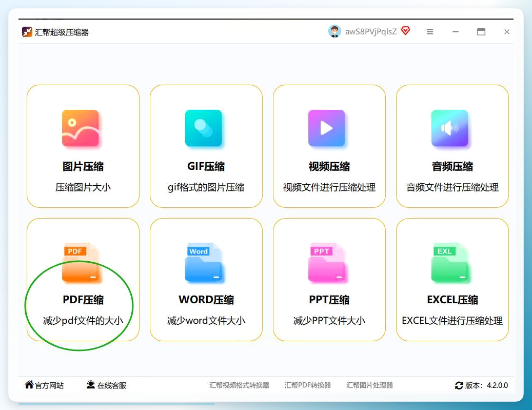
Task: Choose the 音频压缩 speaker icon
Action: [x=450, y=128]
